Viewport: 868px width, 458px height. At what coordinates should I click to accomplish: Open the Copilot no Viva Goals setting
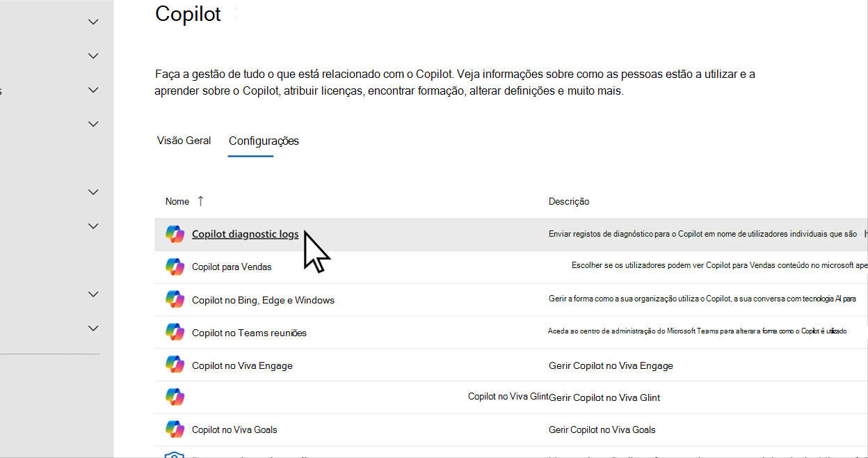(234, 429)
